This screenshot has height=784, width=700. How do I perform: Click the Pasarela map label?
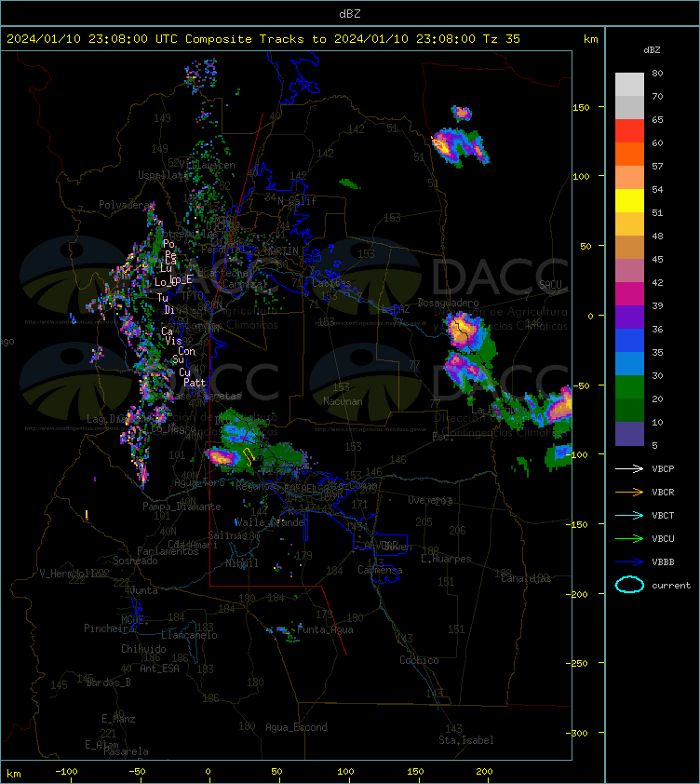[126, 751]
